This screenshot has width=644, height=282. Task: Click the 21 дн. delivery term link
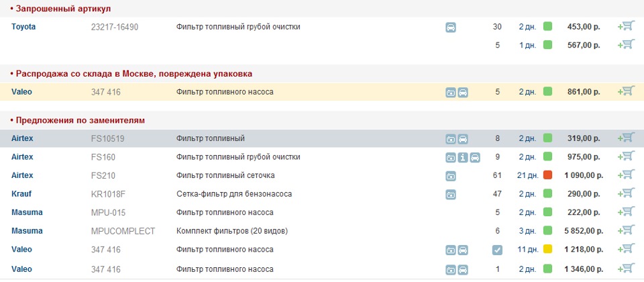[x=527, y=176]
